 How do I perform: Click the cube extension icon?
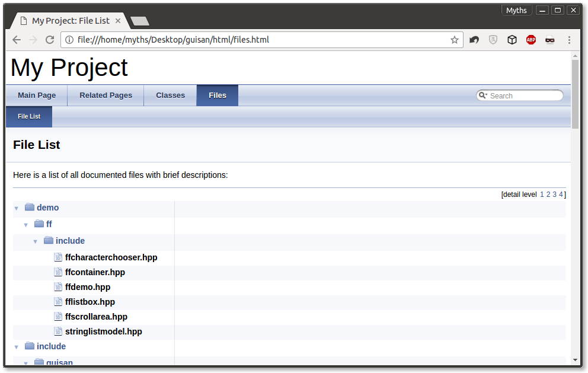pos(512,40)
